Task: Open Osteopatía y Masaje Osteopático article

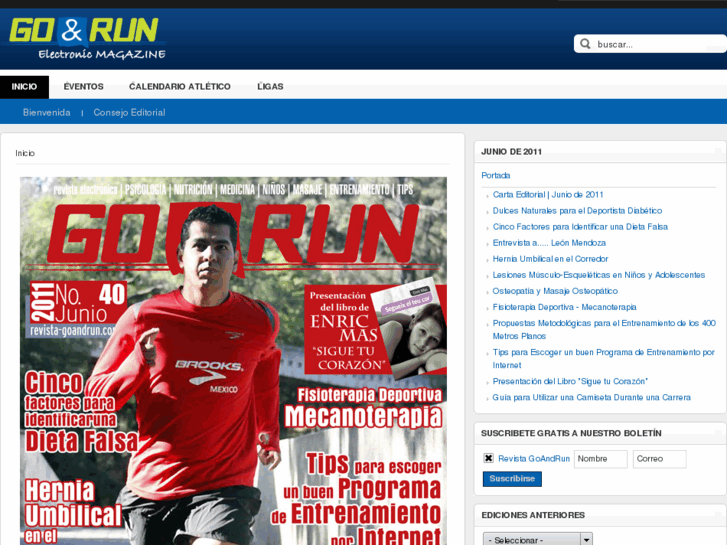Action: click(555, 291)
